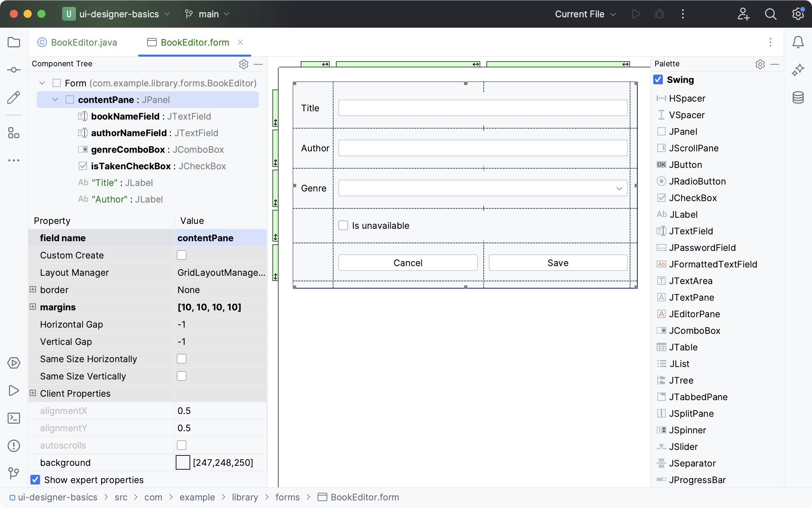Expand the border property group
This screenshot has width=812, height=508.
pyautogui.click(x=33, y=290)
